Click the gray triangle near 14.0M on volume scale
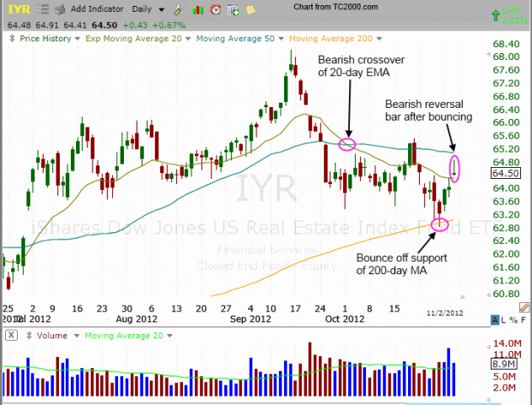532x405 pixels. coord(488,348)
